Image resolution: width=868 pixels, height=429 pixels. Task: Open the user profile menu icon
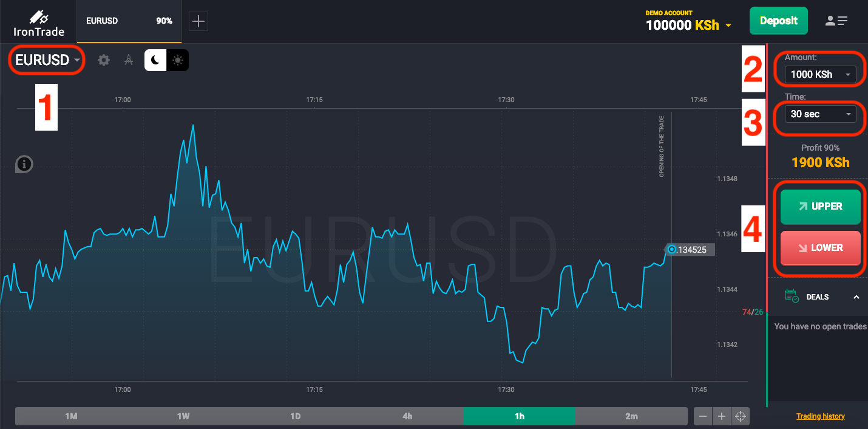coord(836,21)
